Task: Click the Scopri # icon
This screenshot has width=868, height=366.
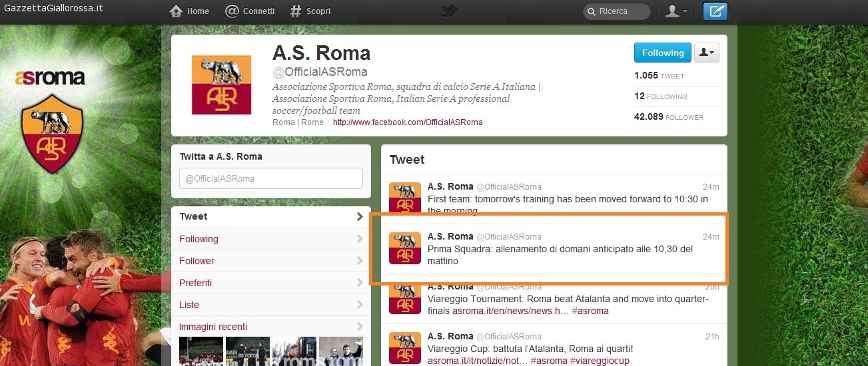Action: point(296,11)
